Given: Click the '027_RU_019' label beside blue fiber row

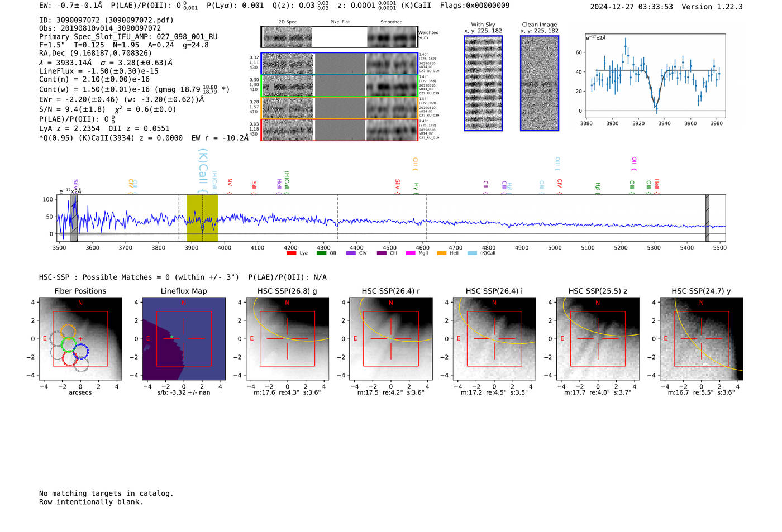Looking at the screenshot, I should [429, 71].
